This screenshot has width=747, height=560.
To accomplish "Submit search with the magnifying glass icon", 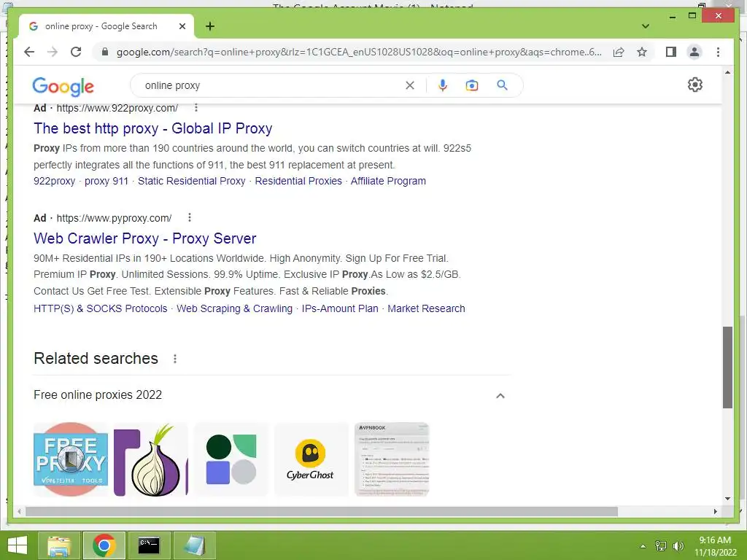I will tap(502, 85).
